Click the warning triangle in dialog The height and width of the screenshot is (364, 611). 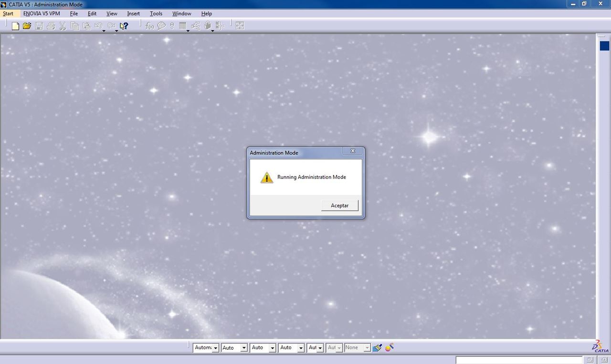click(266, 177)
